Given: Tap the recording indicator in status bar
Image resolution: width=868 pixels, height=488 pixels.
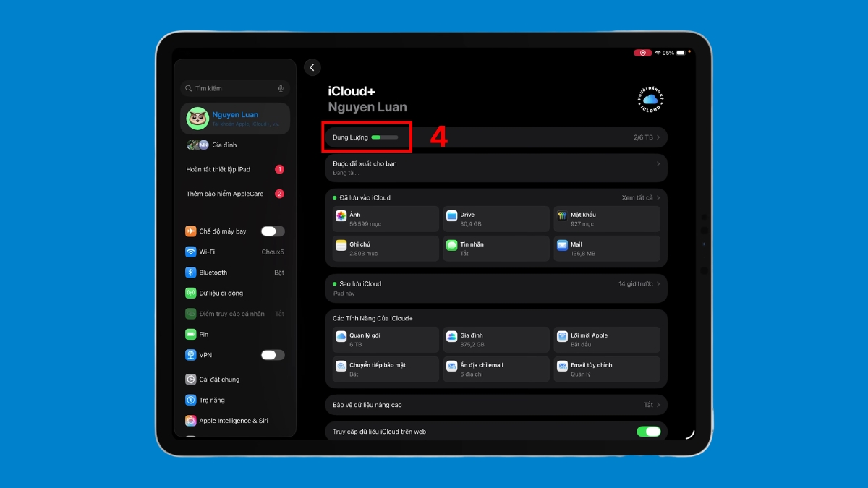Looking at the screenshot, I should 642,53.
